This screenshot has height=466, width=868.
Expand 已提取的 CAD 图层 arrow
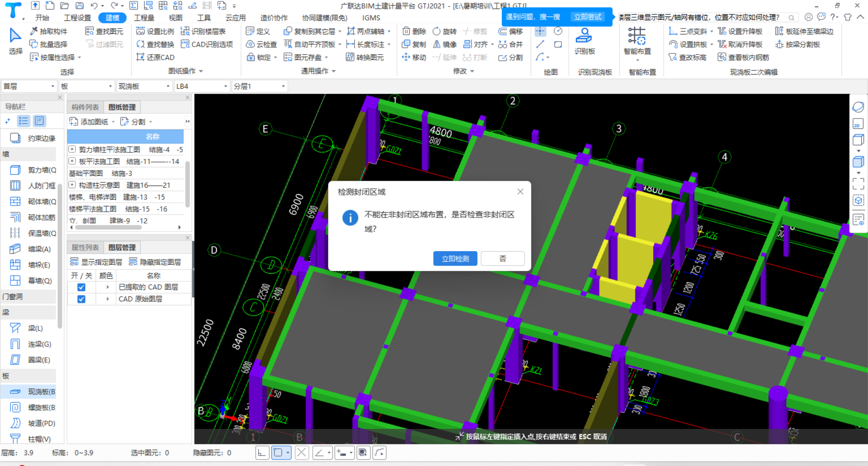pyautogui.click(x=108, y=287)
